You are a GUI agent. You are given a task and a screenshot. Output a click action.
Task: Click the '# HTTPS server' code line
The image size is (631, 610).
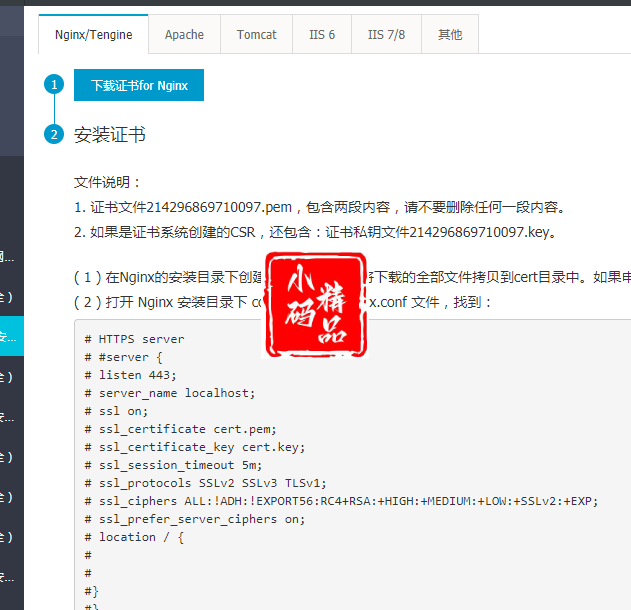point(134,339)
